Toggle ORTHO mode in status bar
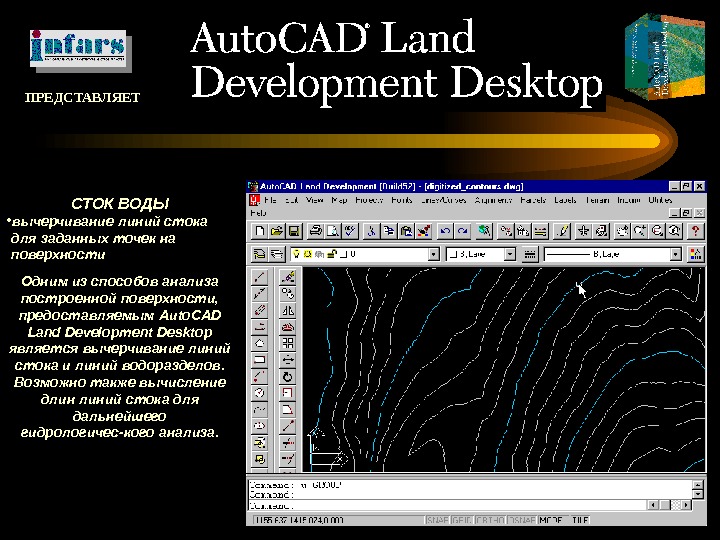Image resolution: width=720 pixels, height=540 pixels. (x=490, y=520)
